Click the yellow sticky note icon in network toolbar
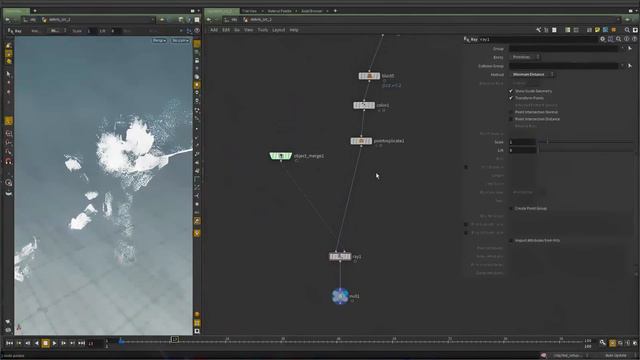This screenshot has height=360, width=640. point(597,30)
